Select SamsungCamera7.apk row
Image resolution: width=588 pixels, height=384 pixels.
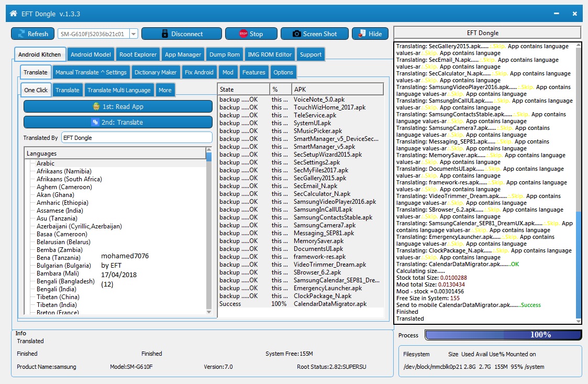click(x=301, y=225)
